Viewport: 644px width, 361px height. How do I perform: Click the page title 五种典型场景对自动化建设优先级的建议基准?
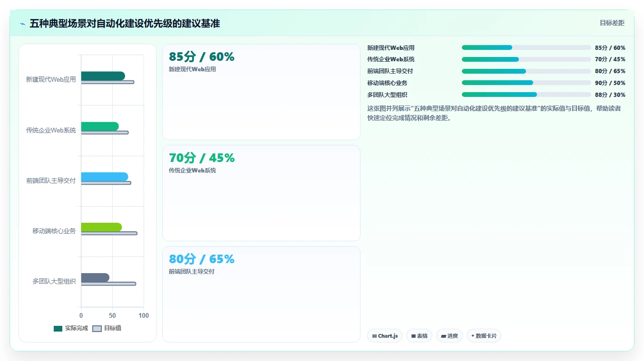[125, 23]
